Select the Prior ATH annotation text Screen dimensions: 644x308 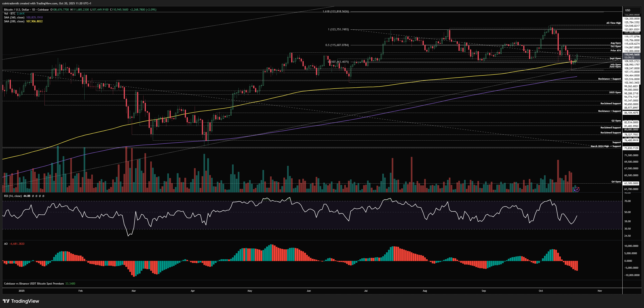pyautogui.click(x=615, y=50)
